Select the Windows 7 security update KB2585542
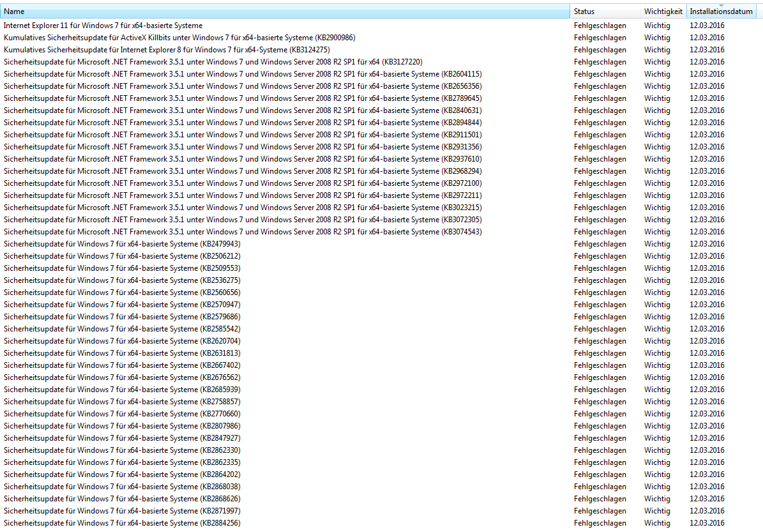The image size is (763, 532). (x=122, y=329)
